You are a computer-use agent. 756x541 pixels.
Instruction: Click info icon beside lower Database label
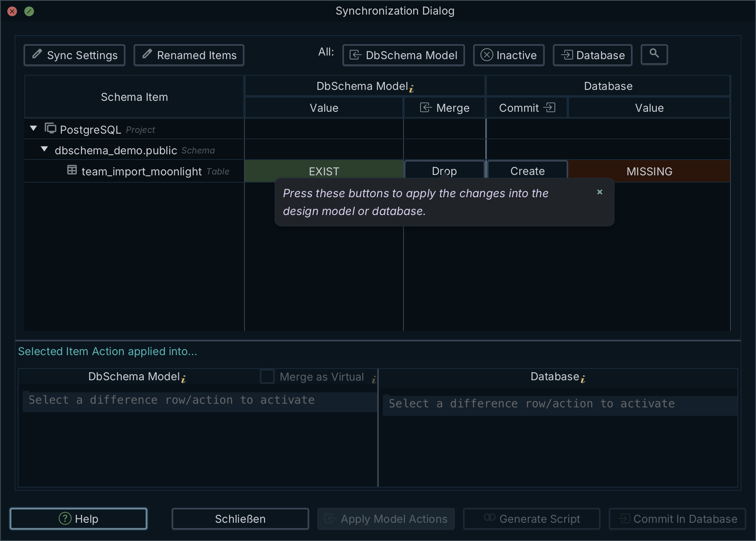point(583,379)
